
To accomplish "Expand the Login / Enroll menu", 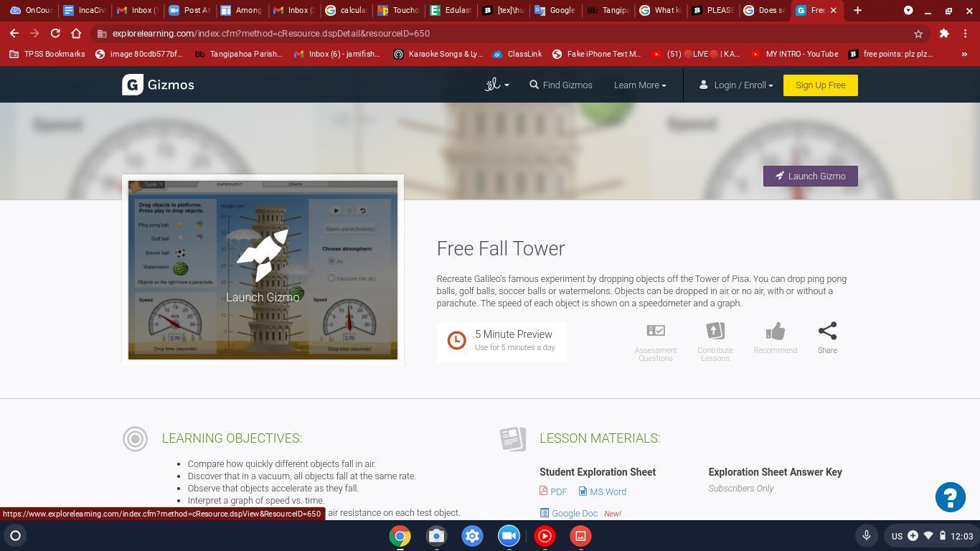I will click(x=736, y=85).
